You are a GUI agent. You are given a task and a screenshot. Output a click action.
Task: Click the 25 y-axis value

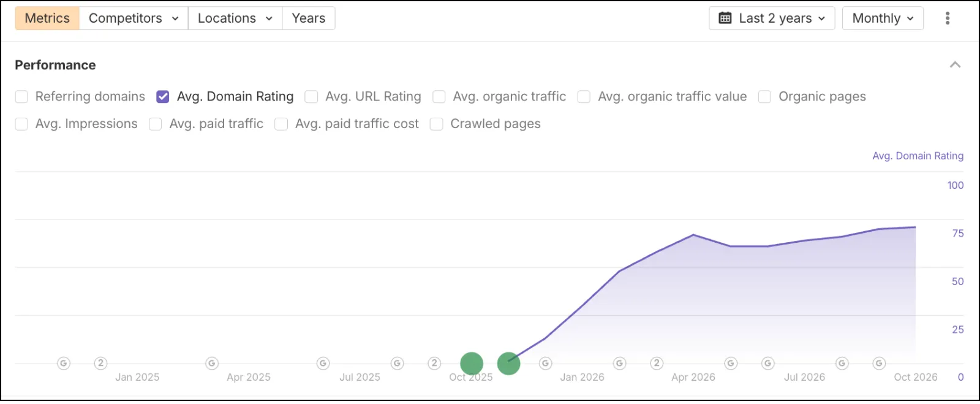[x=958, y=330]
